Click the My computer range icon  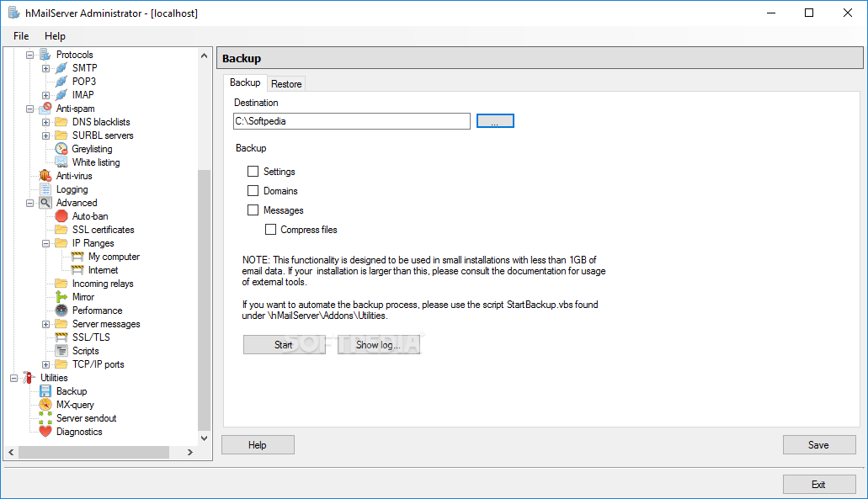[x=77, y=257]
